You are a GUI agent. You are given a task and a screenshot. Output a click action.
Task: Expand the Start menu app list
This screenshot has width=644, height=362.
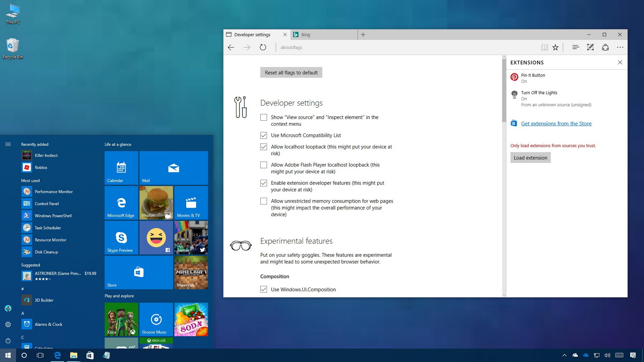click(7, 144)
